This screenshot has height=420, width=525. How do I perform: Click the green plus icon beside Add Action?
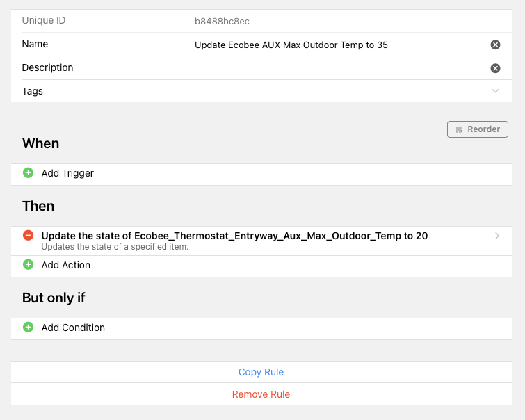click(28, 265)
